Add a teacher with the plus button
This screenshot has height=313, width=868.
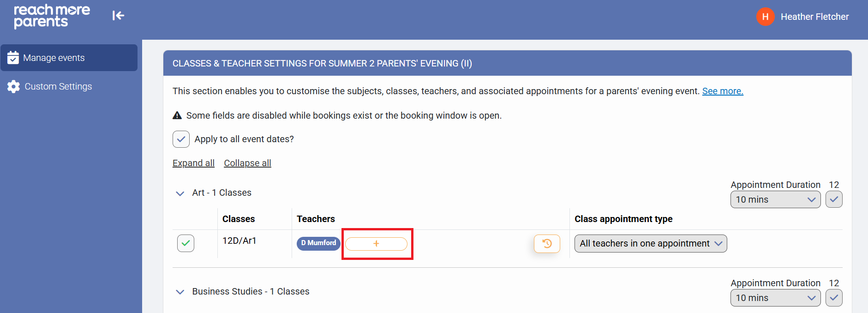pos(376,244)
